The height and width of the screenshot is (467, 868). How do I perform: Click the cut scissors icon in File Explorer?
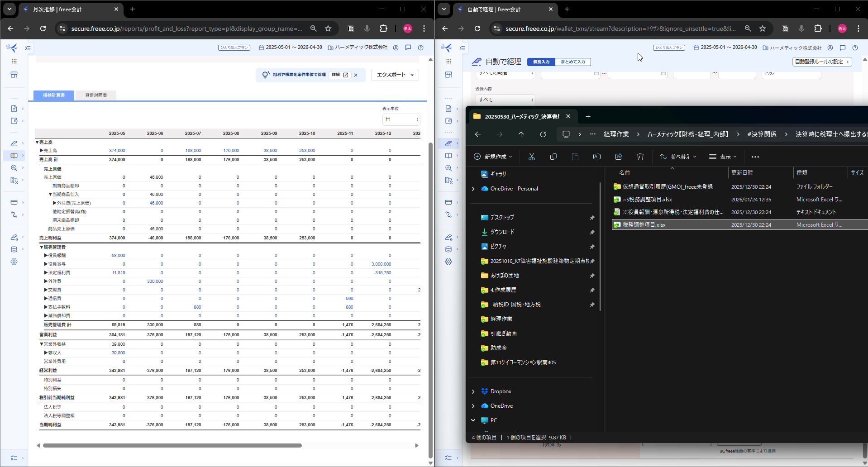tap(531, 157)
